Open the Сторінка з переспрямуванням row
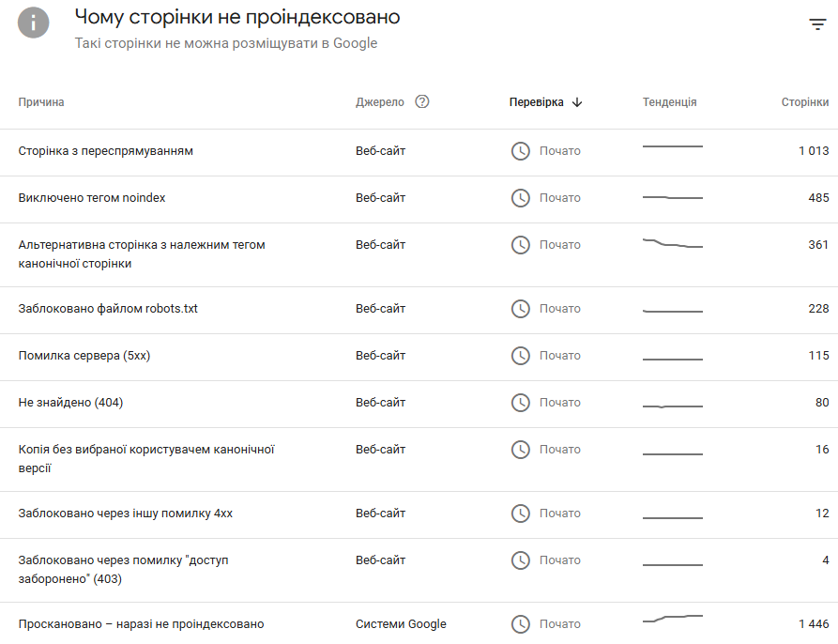This screenshot has width=838, height=644. click(x=106, y=151)
